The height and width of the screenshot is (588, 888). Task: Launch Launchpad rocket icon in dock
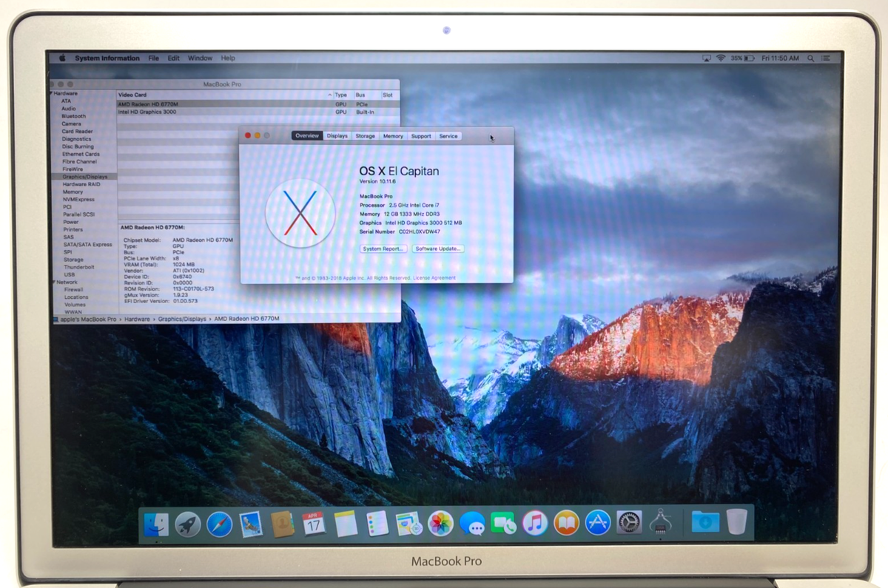188,524
